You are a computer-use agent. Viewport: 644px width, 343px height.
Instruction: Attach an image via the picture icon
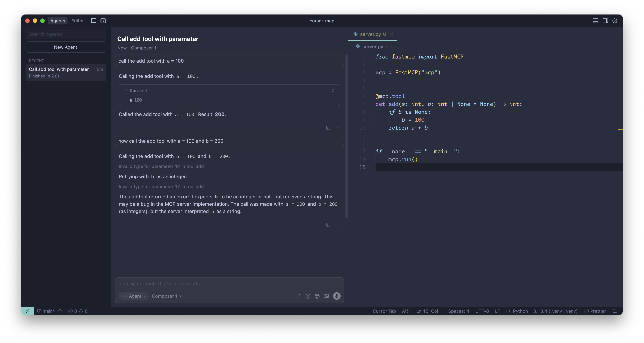click(x=327, y=296)
